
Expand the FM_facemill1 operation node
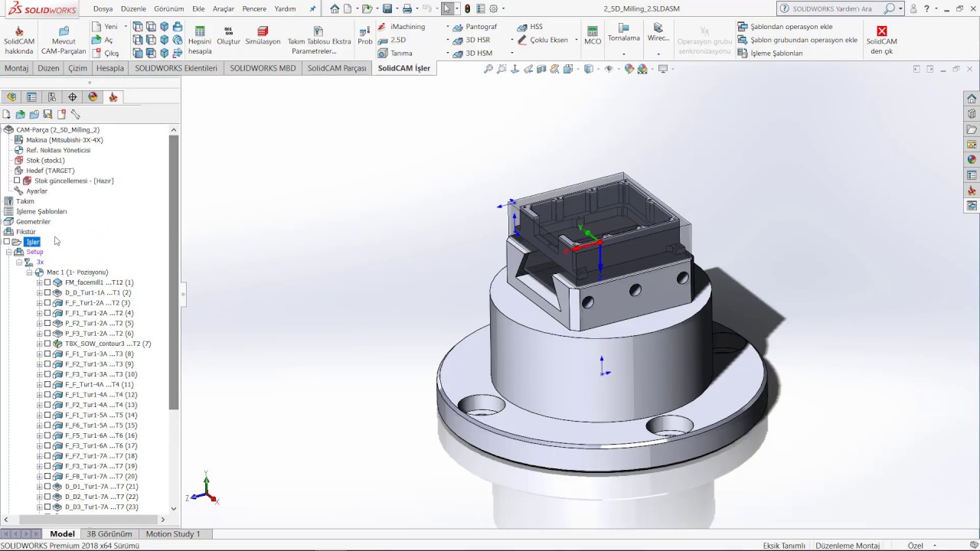[39, 282]
